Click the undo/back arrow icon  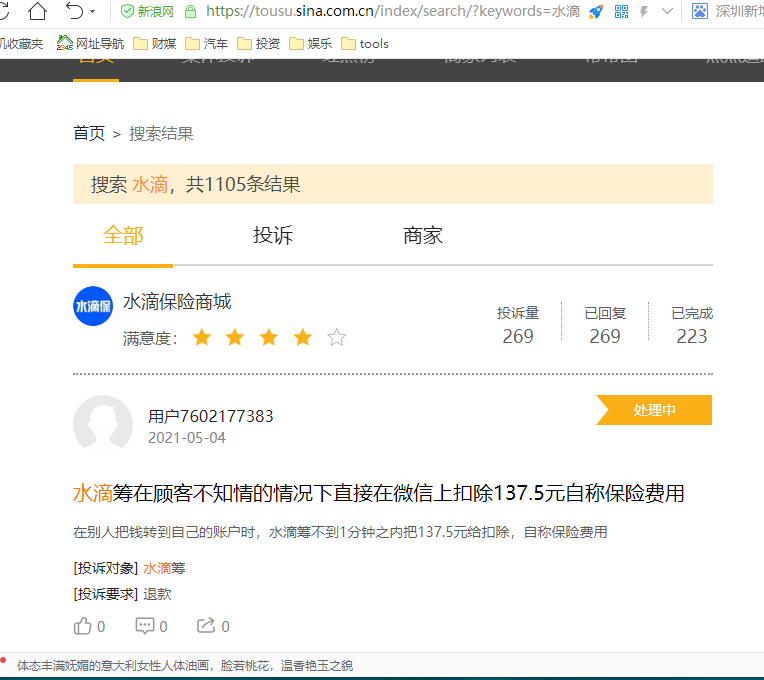point(75,11)
